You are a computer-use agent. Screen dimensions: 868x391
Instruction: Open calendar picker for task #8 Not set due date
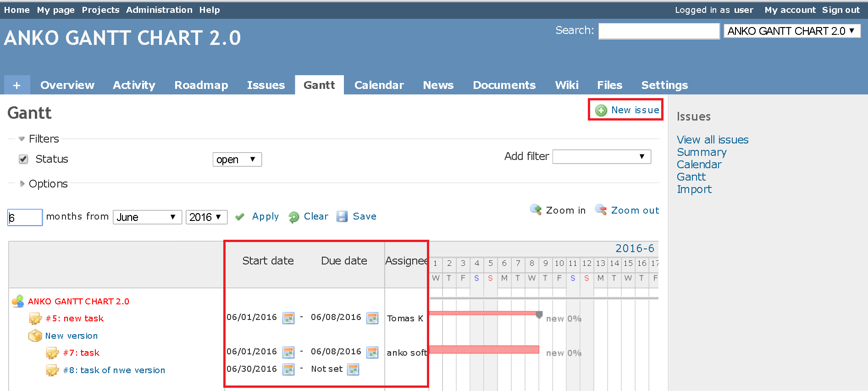(353, 369)
